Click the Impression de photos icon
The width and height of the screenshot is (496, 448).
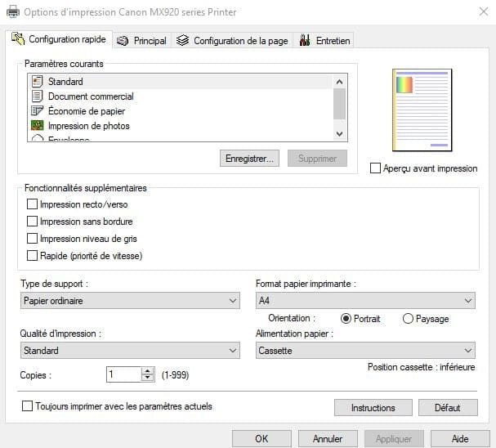click(38, 125)
